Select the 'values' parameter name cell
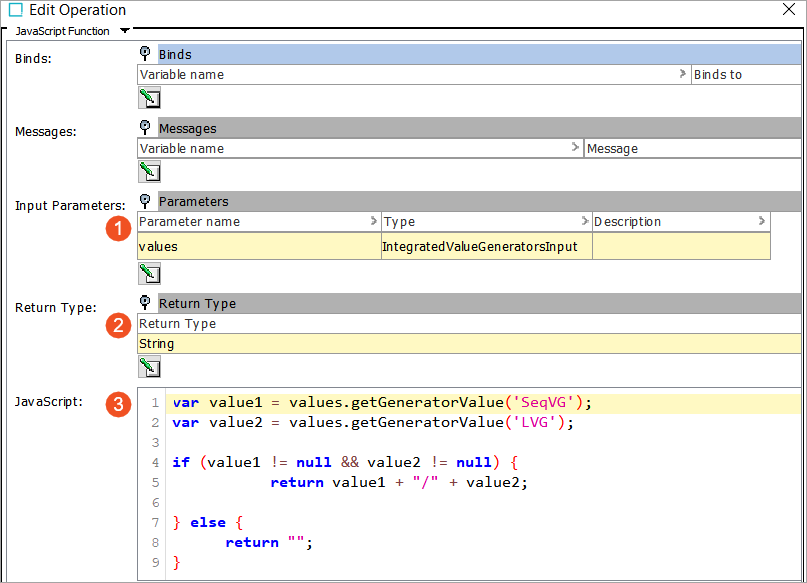This screenshot has height=583, width=807. [258, 246]
